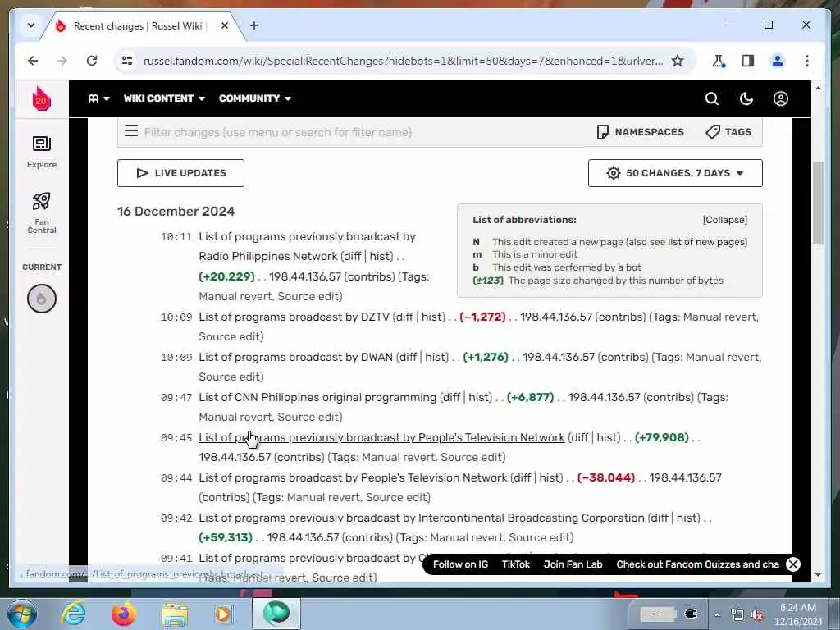Launch Internet Explorer from the taskbar
840x630 pixels.
pos(73,614)
